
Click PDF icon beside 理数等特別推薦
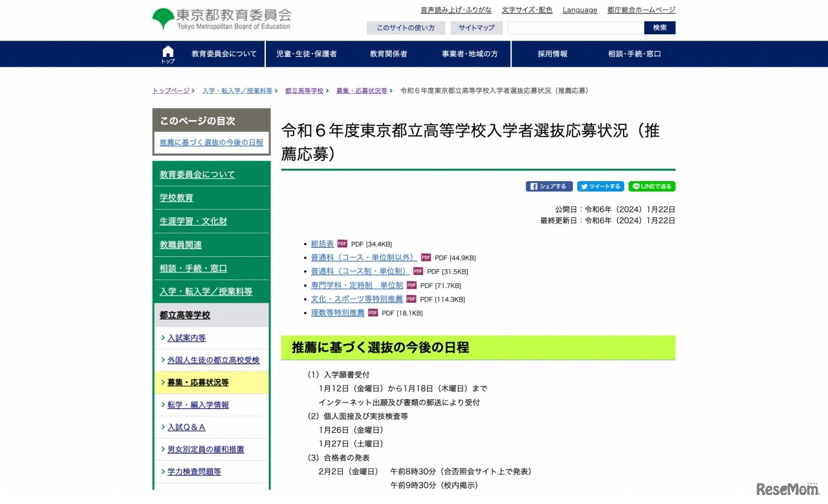(373, 312)
